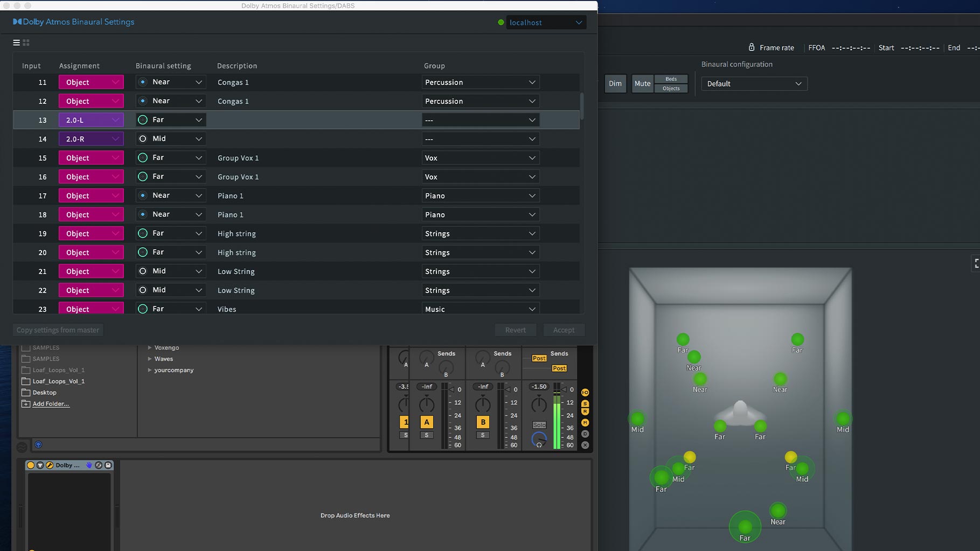Switch to the Beds tab
The height and width of the screenshot is (551, 980).
click(x=671, y=79)
